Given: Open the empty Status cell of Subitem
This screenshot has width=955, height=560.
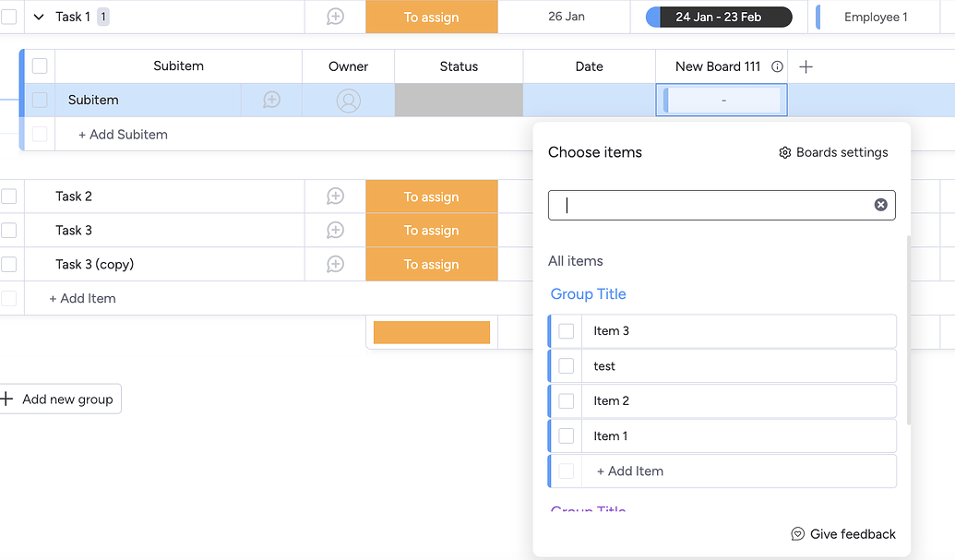Looking at the screenshot, I should coord(459,101).
